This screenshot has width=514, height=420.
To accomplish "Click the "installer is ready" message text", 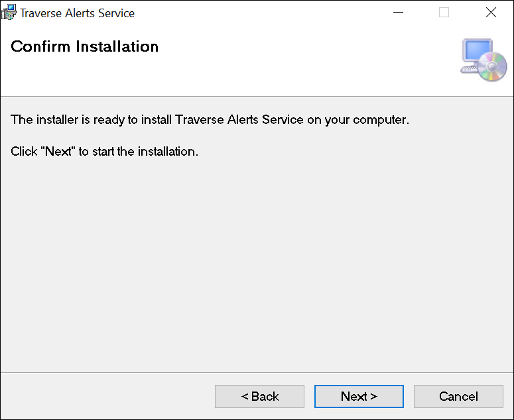I will [210, 120].
